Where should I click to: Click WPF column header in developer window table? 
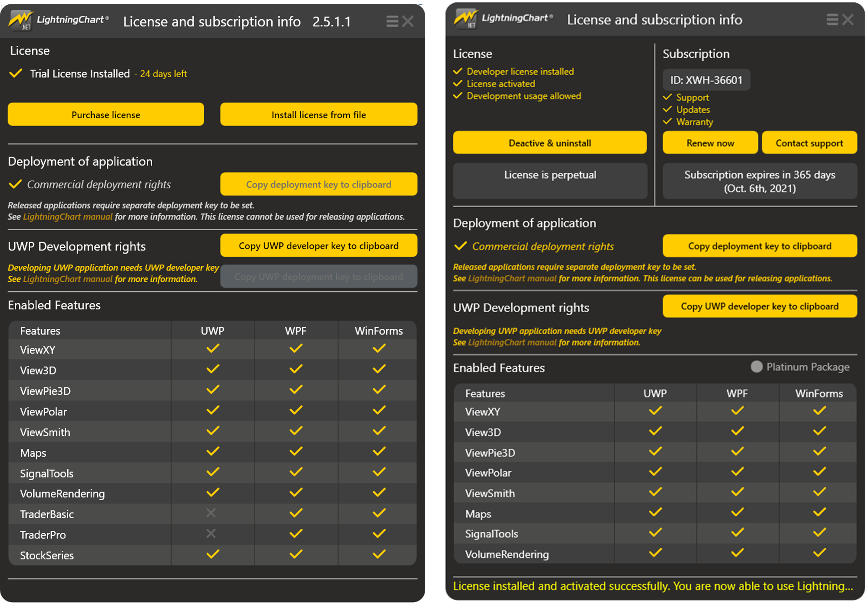(737, 393)
